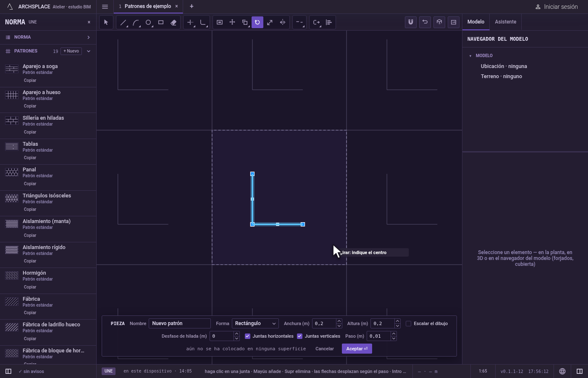The image size is (588, 378).
Task: Click Cancelar in the pieza panel
Action: tap(325, 349)
